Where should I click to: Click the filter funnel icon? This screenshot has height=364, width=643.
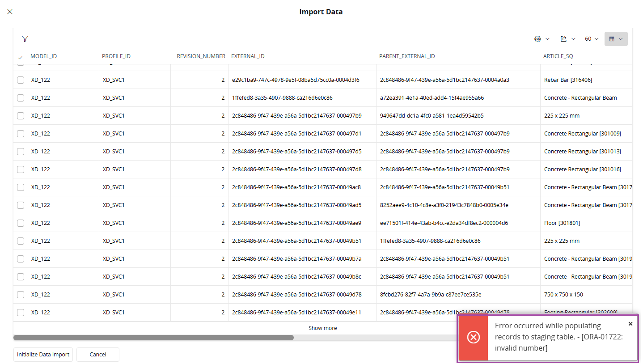tap(25, 39)
